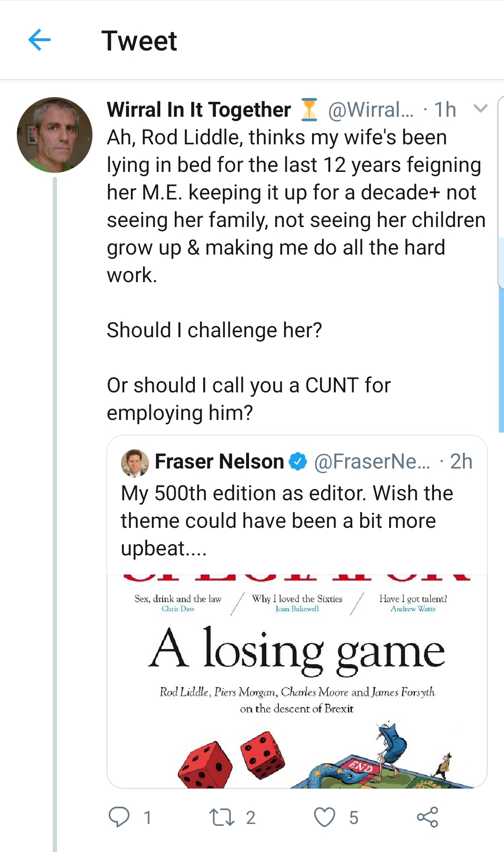Open Wirral In It Together display name

[199, 110]
